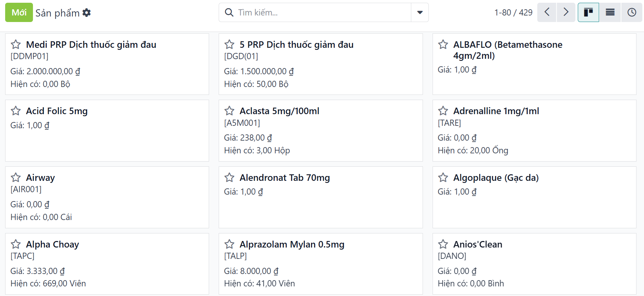644x296 pixels.
Task: Click the Mới button to create product
Action: pos(19,12)
